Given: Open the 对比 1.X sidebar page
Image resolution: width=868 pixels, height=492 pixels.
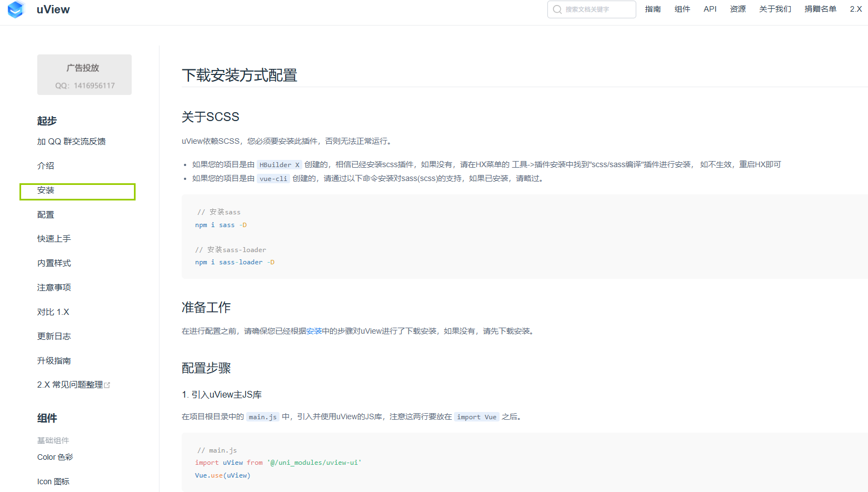Looking at the screenshot, I should tap(53, 312).
